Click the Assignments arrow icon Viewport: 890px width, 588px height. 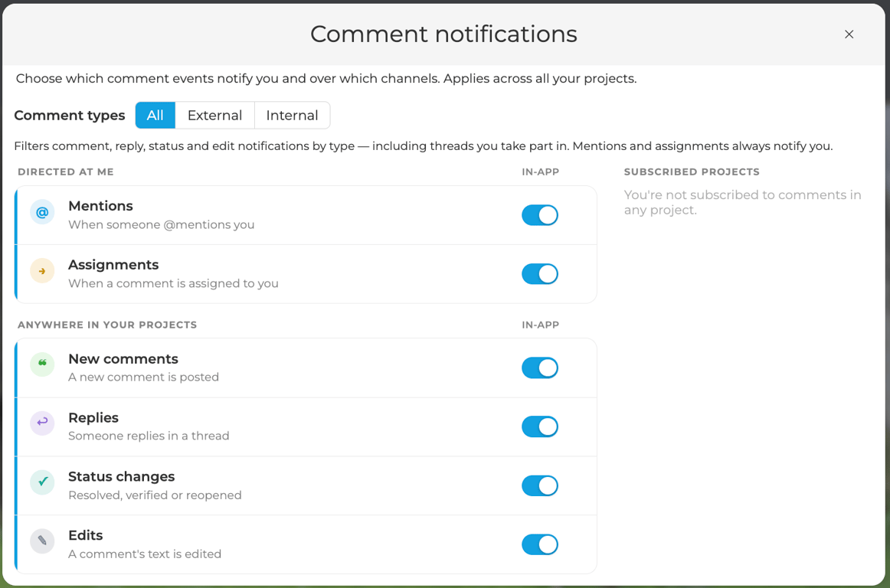coord(42,271)
